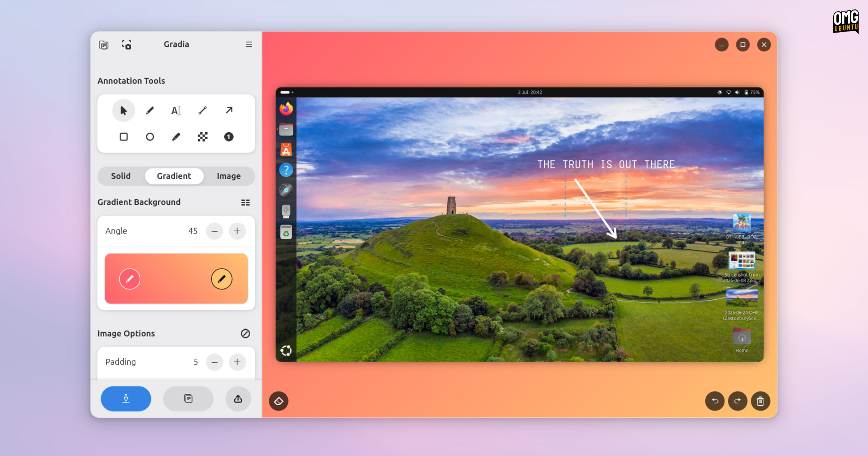Open the Gradia main menu

point(248,44)
